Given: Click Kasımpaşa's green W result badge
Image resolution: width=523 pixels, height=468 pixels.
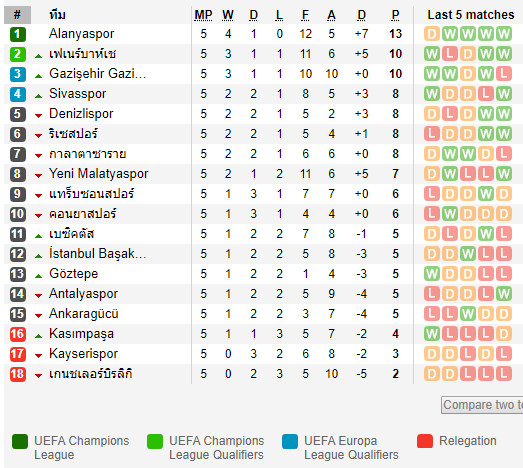Looking at the screenshot, I should [432, 334].
